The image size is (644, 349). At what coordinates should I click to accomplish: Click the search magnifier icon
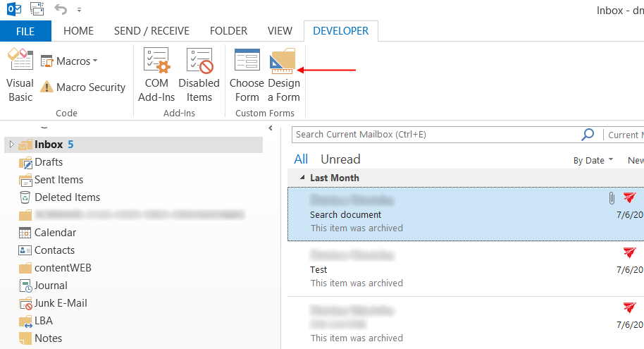click(x=587, y=135)
